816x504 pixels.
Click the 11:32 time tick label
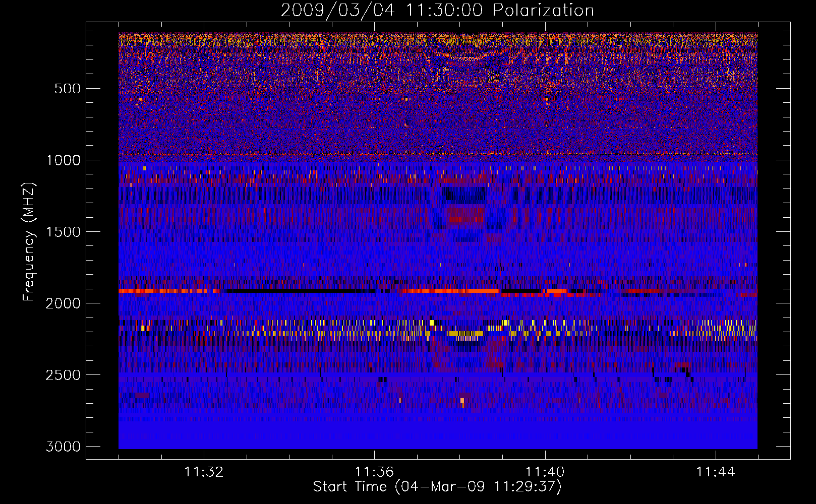[x=204, y=472]
